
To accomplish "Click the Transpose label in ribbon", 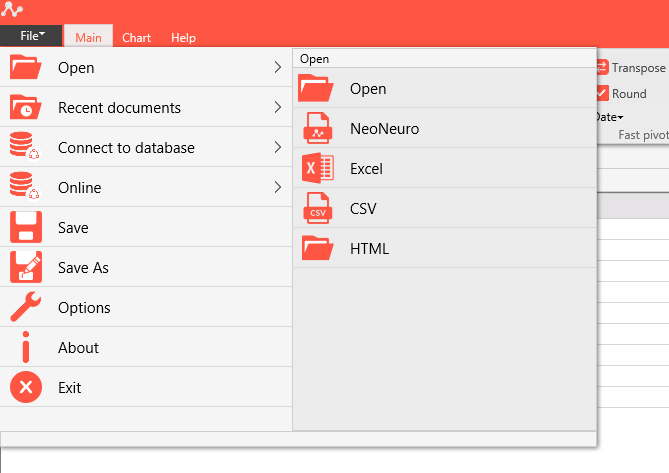I will (x=639, y=68).
